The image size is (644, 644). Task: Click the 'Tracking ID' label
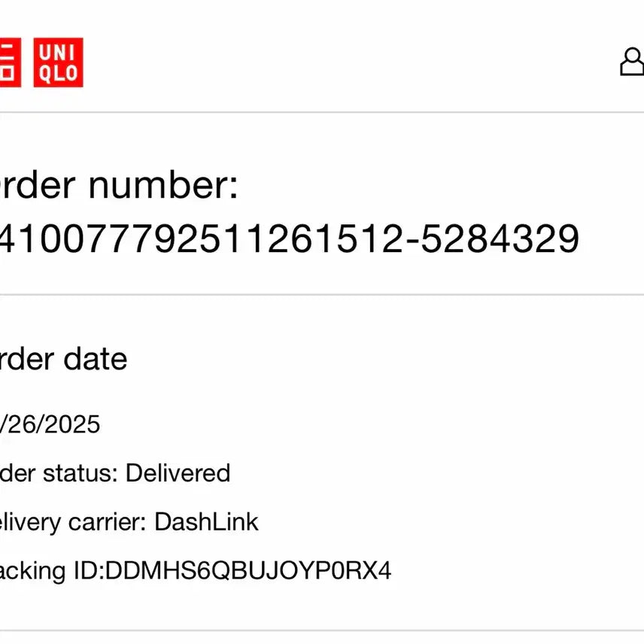pyautogui.click(x=49, y=570)
